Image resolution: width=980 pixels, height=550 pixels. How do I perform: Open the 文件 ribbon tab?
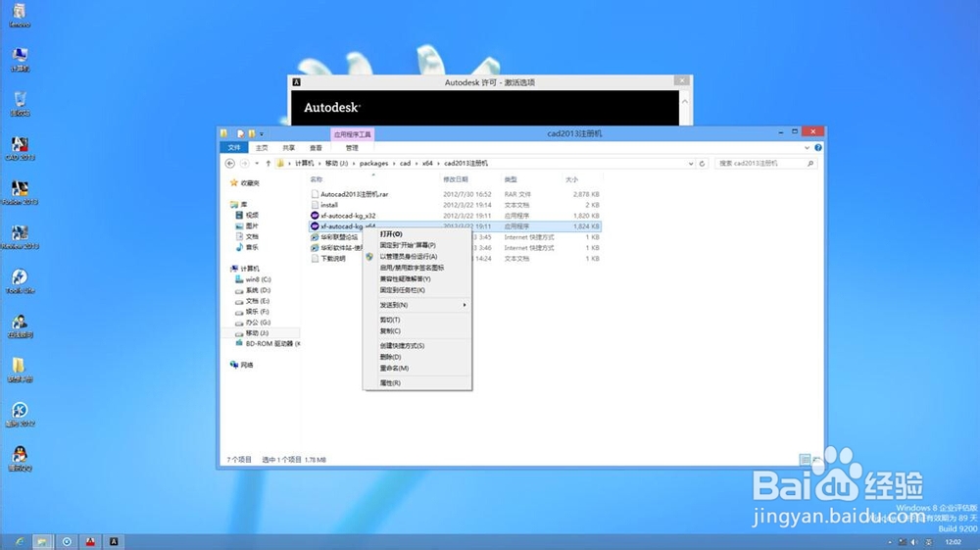(x=234, y=147)
